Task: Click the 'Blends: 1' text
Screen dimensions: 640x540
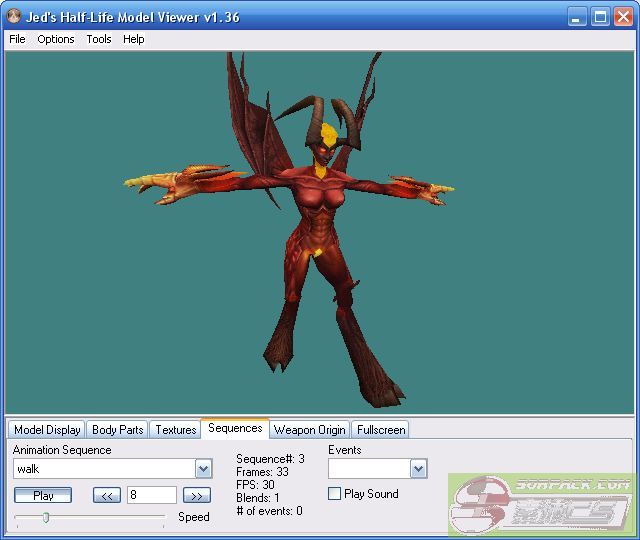Action: 258,498
